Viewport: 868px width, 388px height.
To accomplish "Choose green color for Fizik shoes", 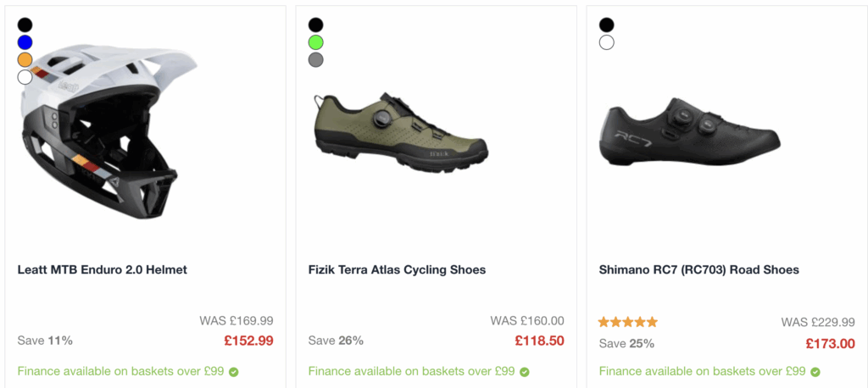I will (x=315, y=42).
